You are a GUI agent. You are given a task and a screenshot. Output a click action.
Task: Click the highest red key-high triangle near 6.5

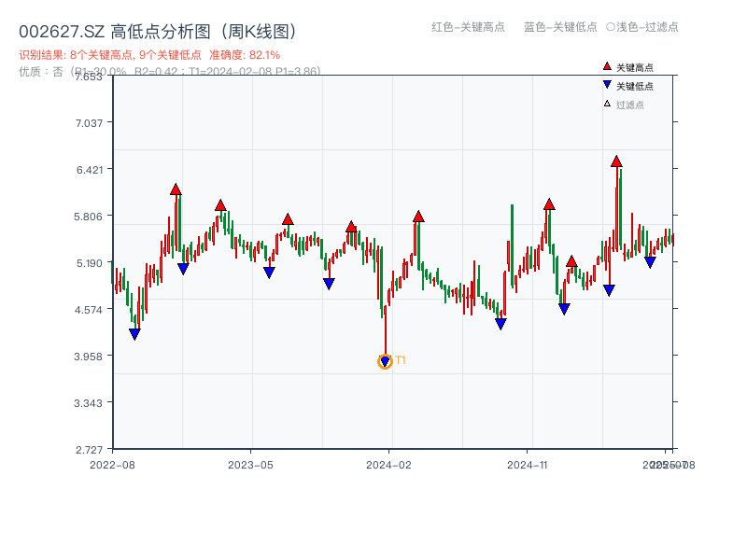coord(616,161)
